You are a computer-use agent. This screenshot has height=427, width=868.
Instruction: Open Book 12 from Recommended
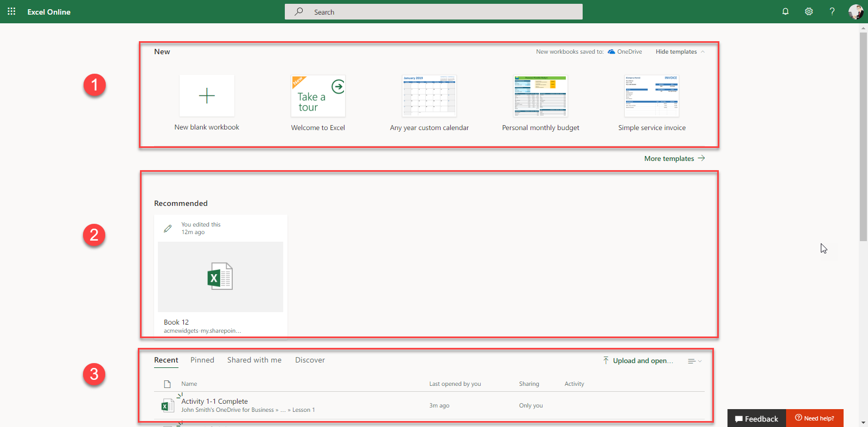(x=220, y=276)
